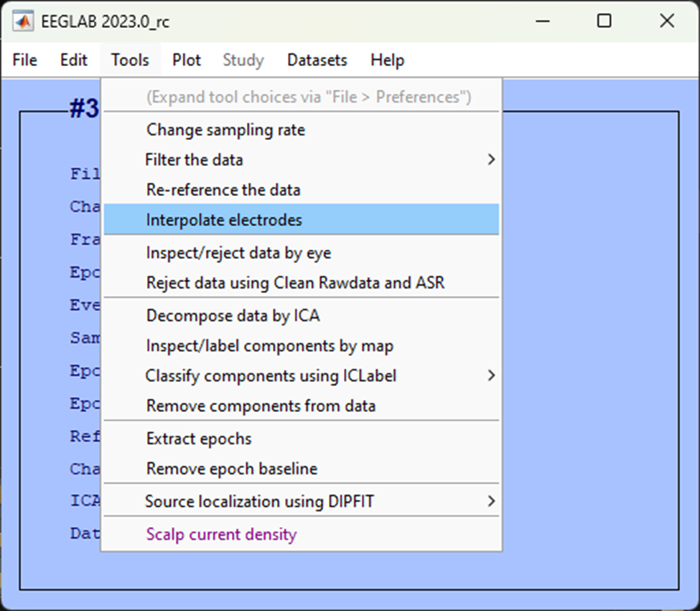700x611 pixels.
Task: Click Scalp current density
Action: (x=221, y=534)
